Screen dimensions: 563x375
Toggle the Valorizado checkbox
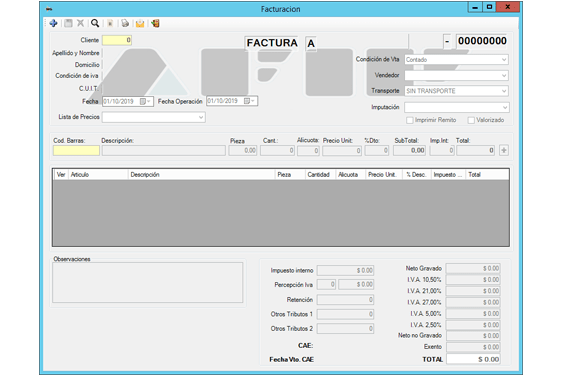pyautogui.click(x=471, y=120)
